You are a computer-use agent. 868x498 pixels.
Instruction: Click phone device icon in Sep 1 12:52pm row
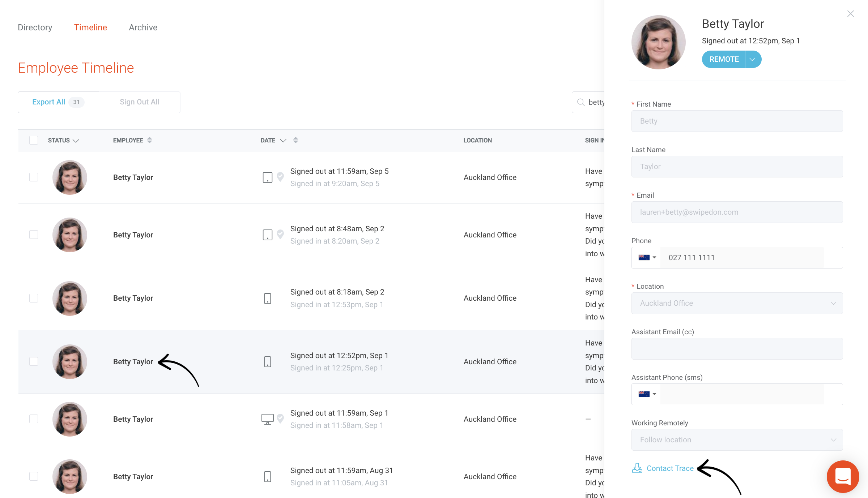tap(268, 362)
